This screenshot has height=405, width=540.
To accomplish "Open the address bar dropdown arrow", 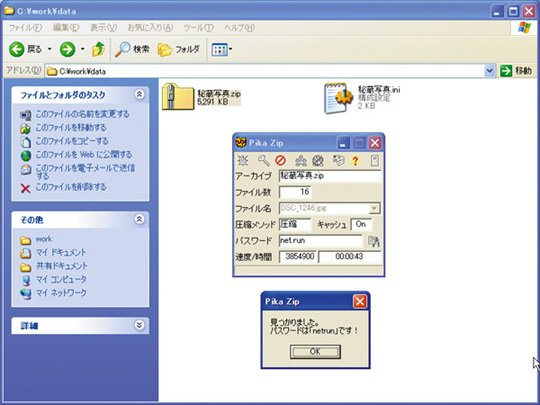I will (x=489, y=71).
